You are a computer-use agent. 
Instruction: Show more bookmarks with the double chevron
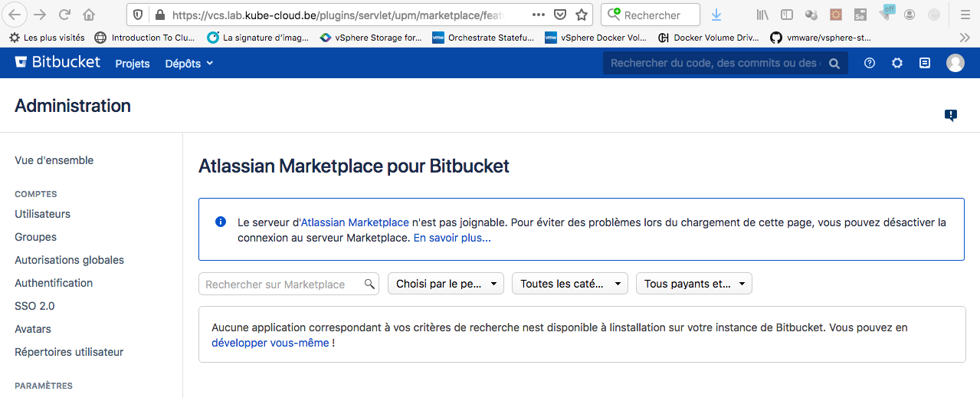pyautogui.click(x=965, y=37)
